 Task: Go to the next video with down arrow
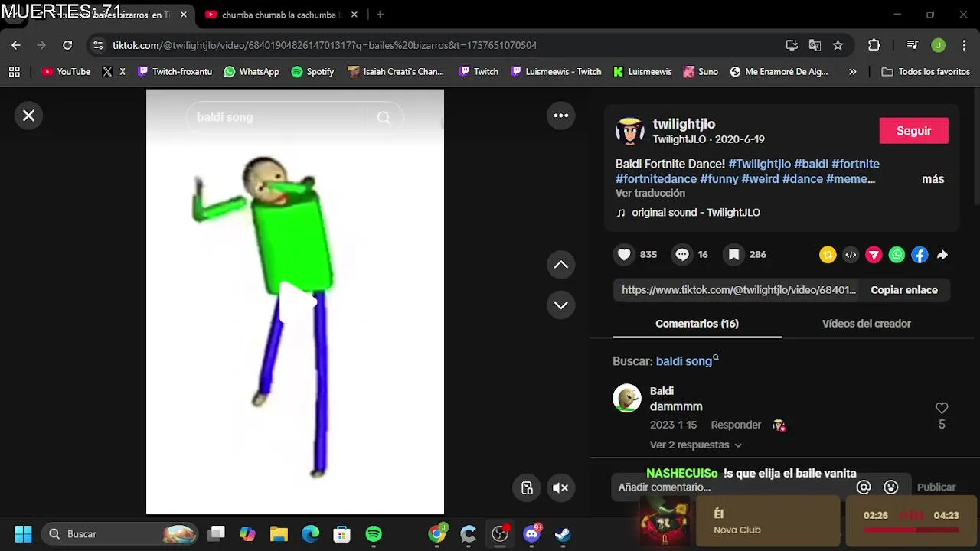click(561, 305)
